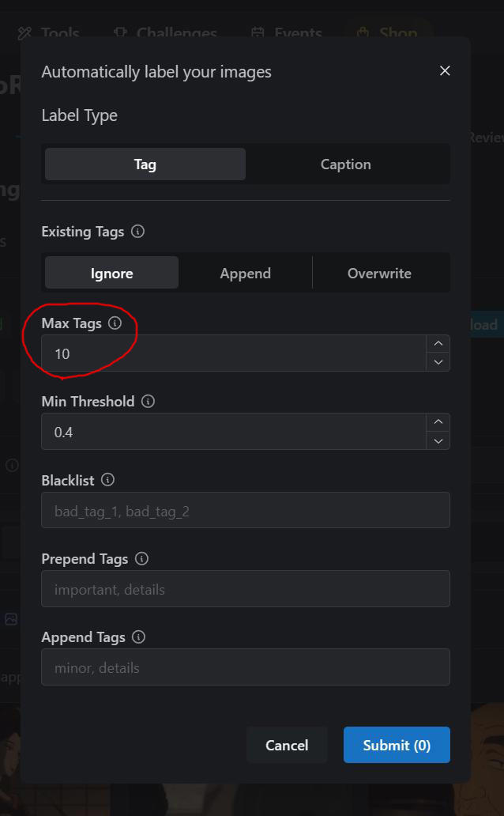Open the Min Threshold info icon
504x816 pixels.
coord(149,401)
